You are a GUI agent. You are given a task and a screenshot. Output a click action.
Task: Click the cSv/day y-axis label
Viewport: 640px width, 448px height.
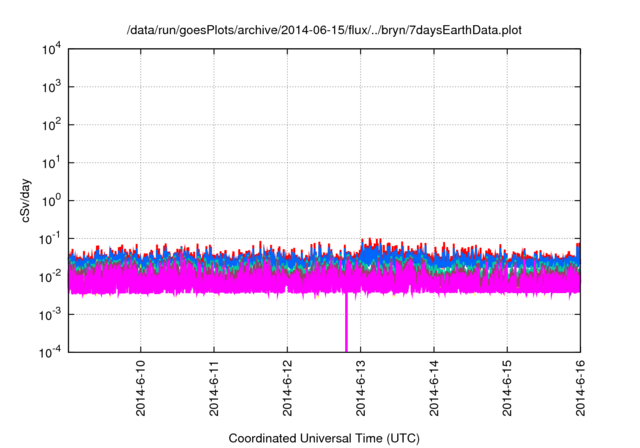tap(25, 200)
